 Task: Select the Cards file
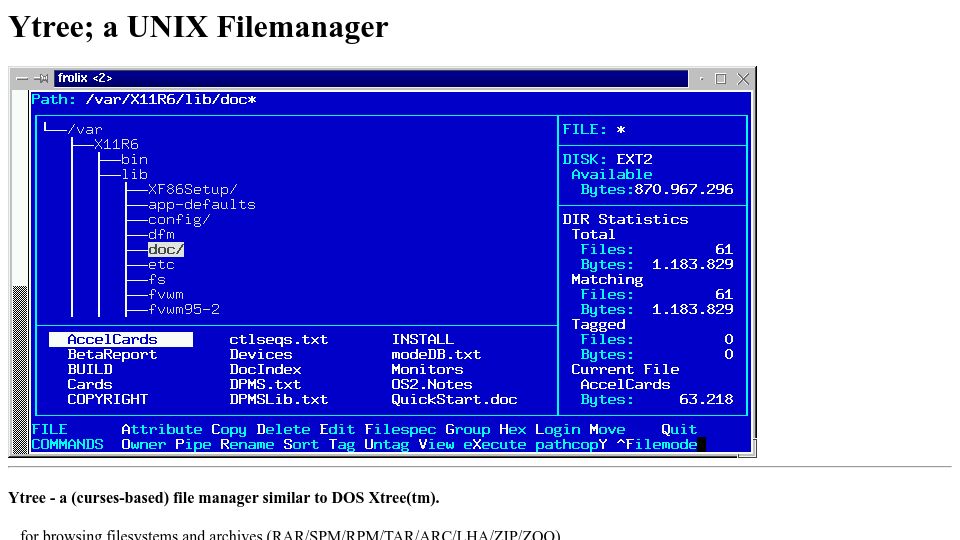tap(89, 384)
